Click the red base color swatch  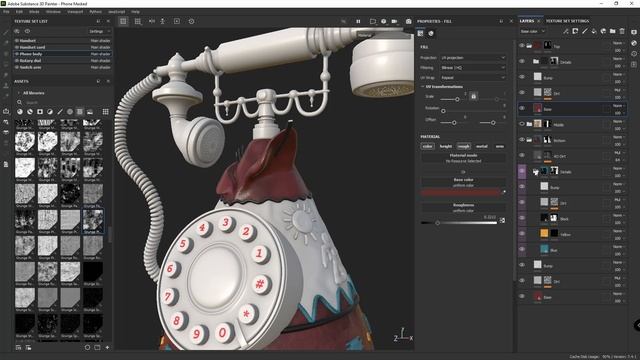pyautogui.click(x=460, y=192)
